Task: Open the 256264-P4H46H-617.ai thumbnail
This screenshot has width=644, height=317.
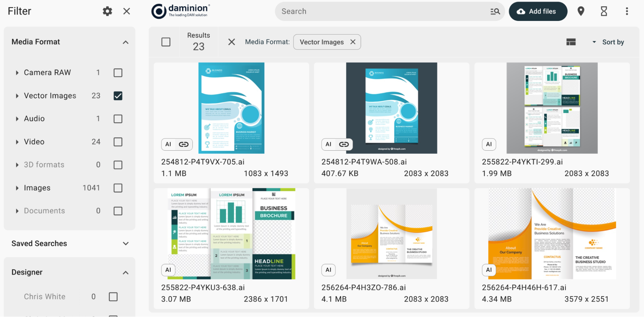Action: click(552, 234)
